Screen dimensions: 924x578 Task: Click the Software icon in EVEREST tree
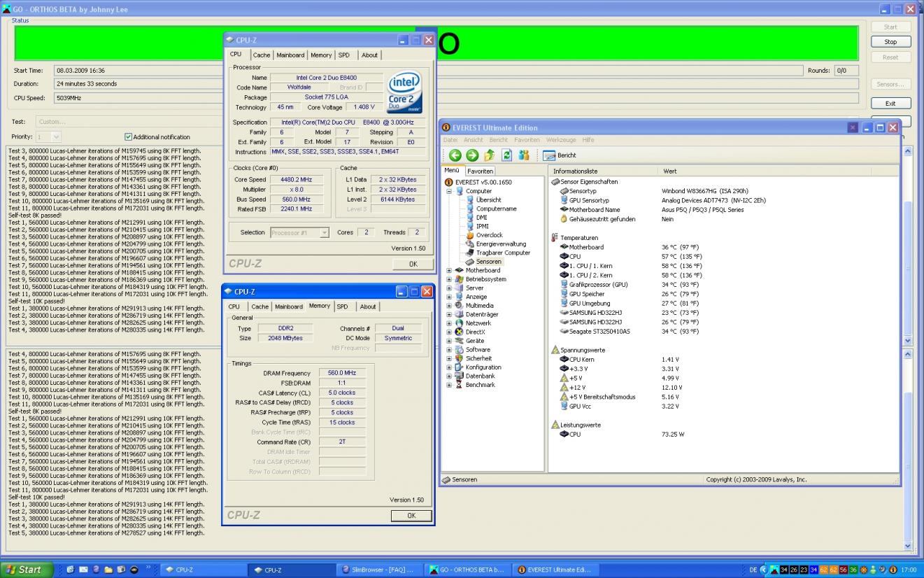click(460, 350)
